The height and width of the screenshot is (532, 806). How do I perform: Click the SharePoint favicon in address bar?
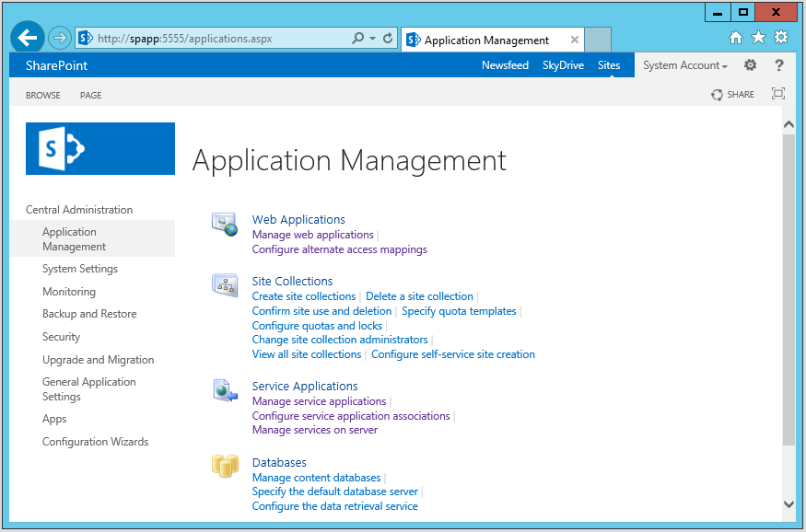pos(86,38)
